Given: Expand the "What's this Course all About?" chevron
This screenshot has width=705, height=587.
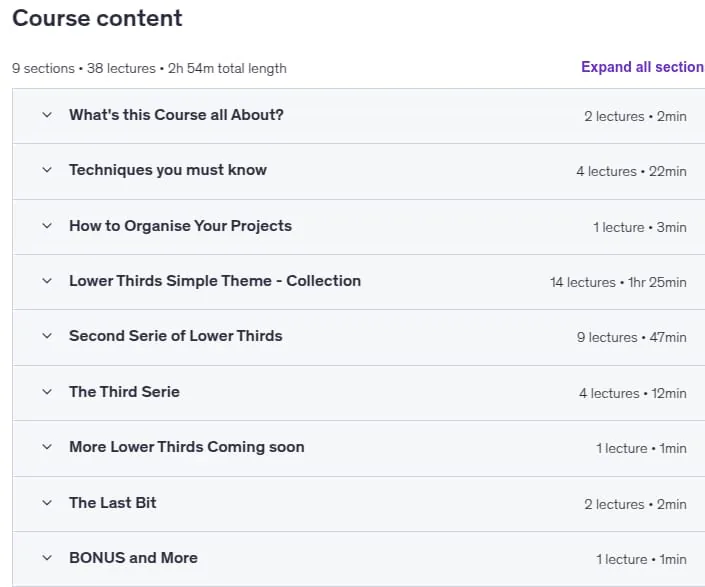Looking at the screenshot, I should coord(47,115).
